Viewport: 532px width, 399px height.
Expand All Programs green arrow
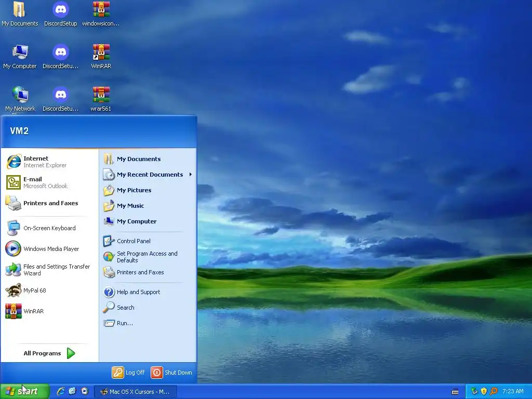(71, 353)
